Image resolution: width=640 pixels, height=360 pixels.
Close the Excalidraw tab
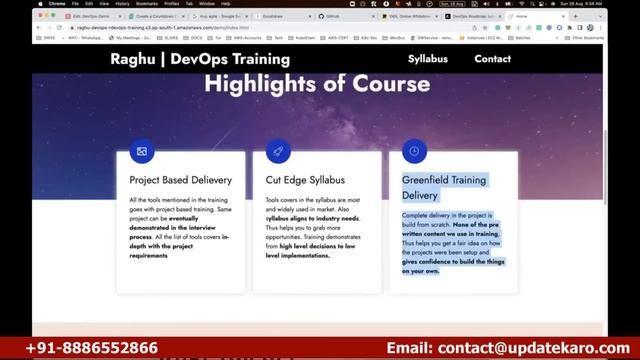pos(310,16)
